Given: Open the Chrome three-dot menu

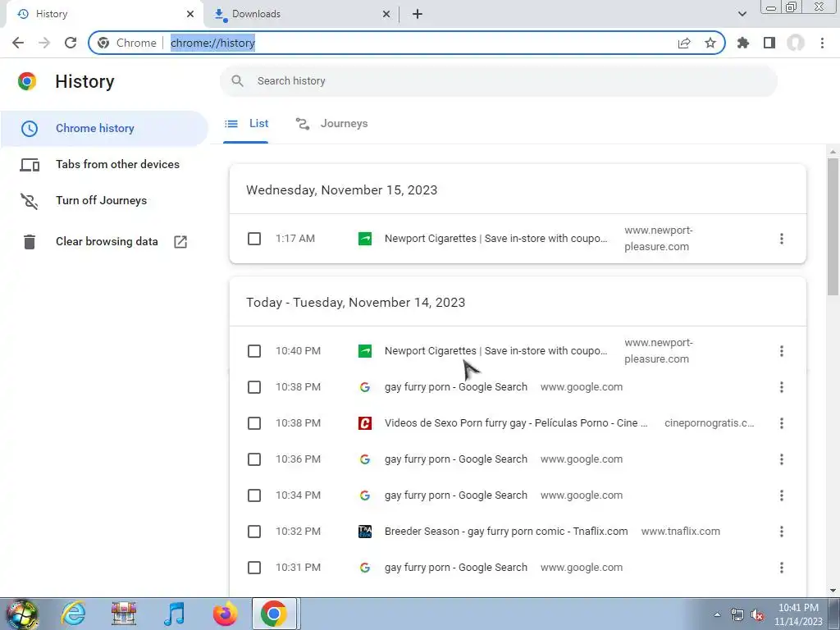Looking at the screenshot, I should point(822,43).
